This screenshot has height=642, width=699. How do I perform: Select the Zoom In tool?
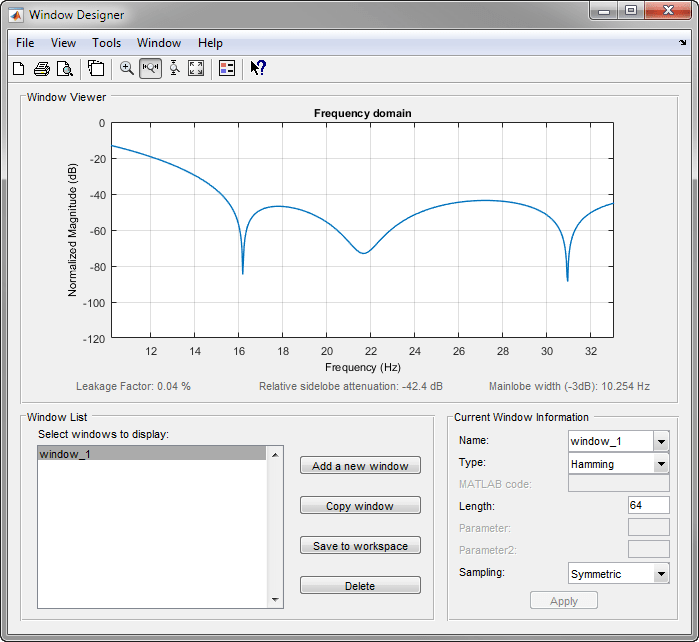pos(127,69)
